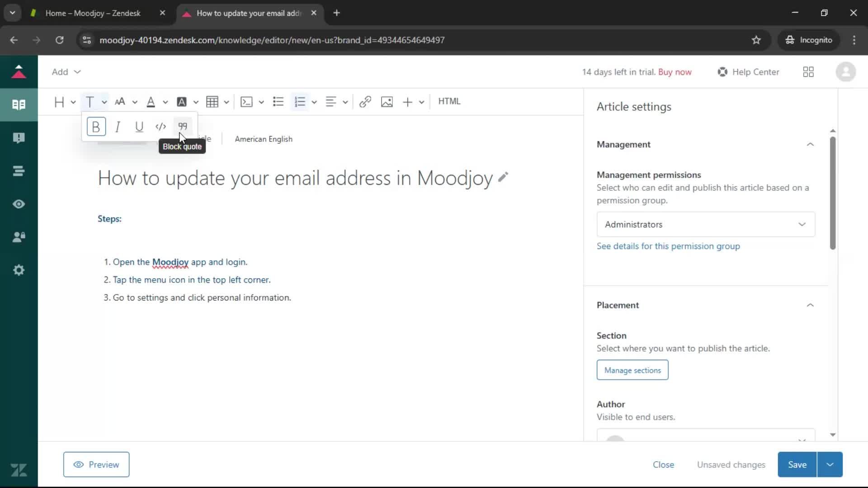Collapse the text style dropdown arrow

coord(104,102)
